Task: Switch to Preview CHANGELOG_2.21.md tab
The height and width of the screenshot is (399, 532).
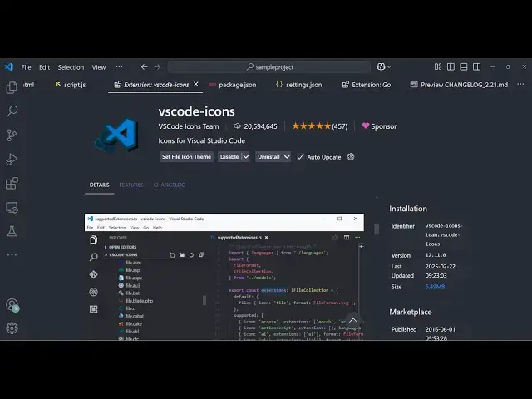Action: pyautogui.click(x=460, y=85)
